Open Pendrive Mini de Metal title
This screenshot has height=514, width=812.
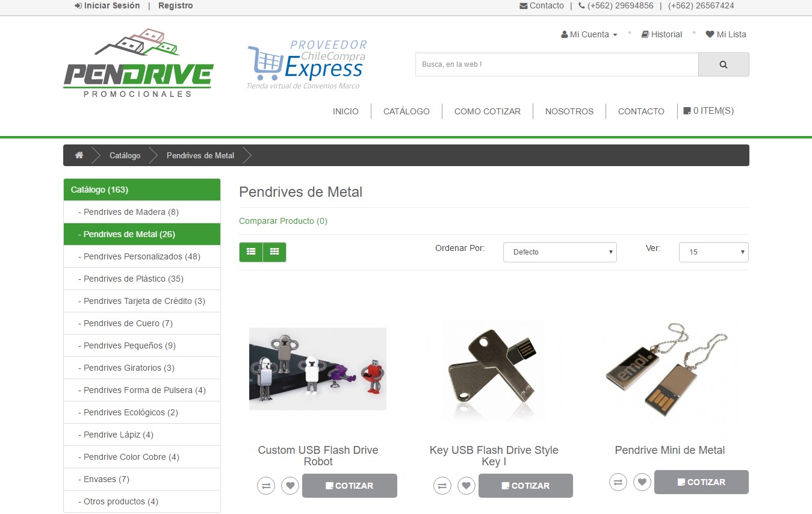[669, 450]
